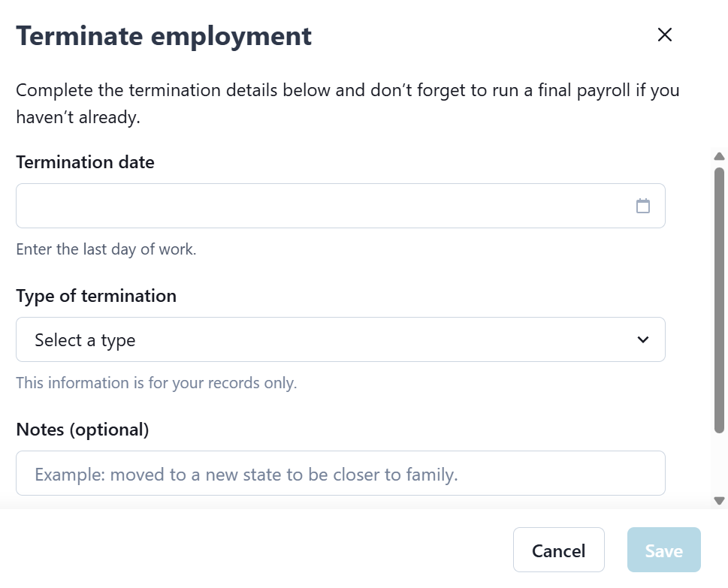Open the calendar date picker icon
The image size is (728, 588).
pyautogui.click(x=643, y=206)
